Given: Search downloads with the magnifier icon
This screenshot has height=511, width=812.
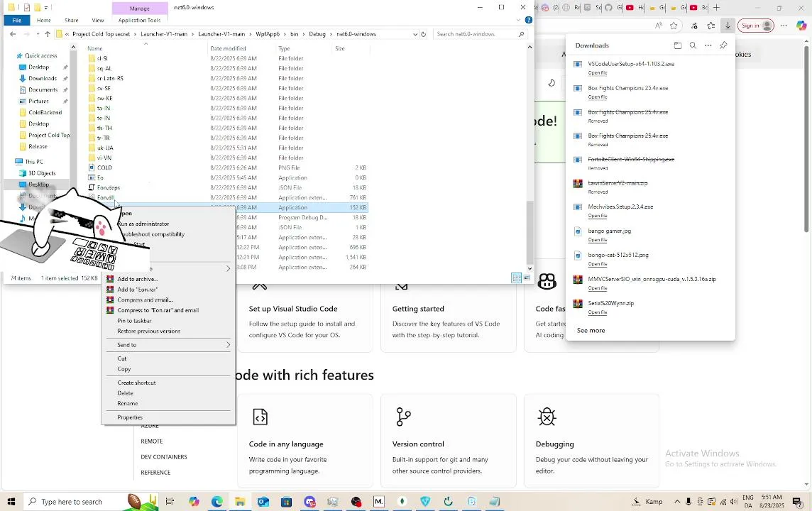Looking at the screenshot, I should pyautogui.click(x=693, y=45).
